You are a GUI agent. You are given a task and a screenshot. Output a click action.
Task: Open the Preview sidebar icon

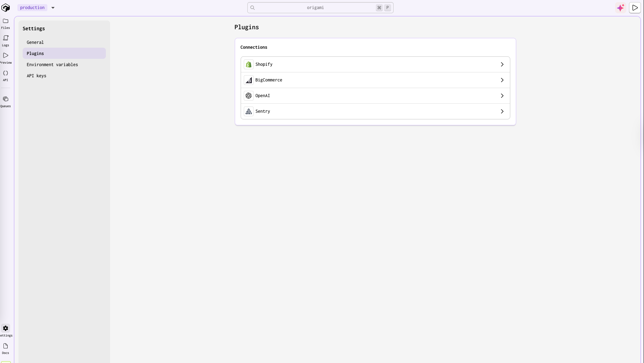[x=6, y=55]
